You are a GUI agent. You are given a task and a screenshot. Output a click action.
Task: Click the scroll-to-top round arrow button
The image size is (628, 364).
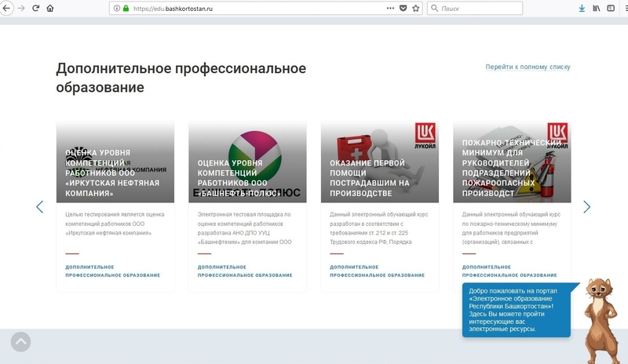point(20,341)
